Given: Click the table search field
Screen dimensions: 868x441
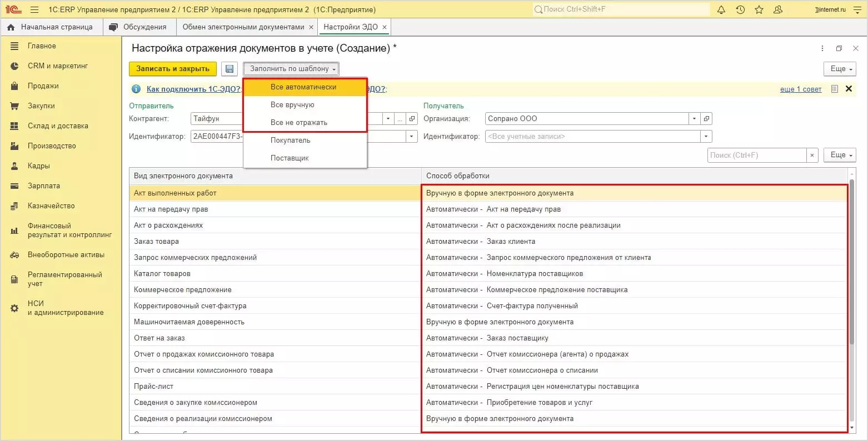Looking at the screenshot, I should [757, 156].
